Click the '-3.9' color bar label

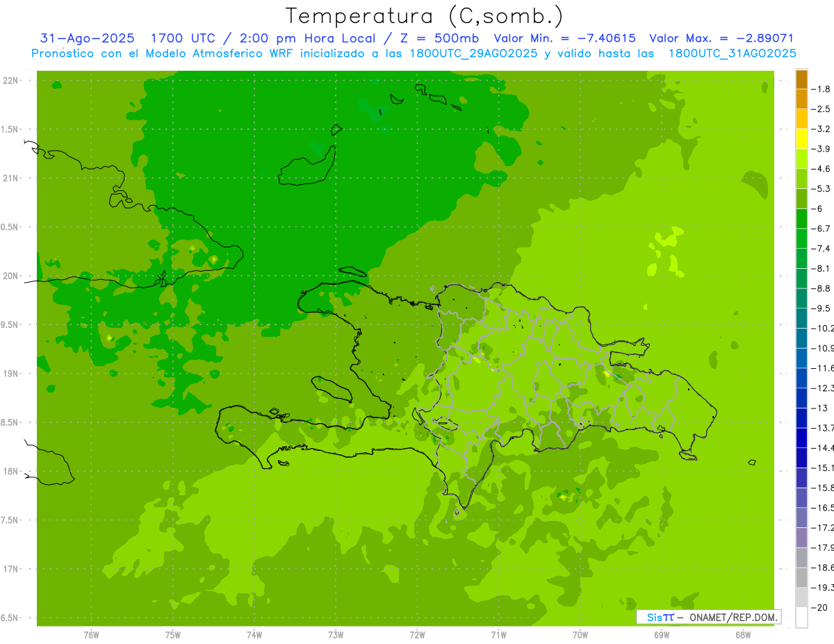(821, 149)
